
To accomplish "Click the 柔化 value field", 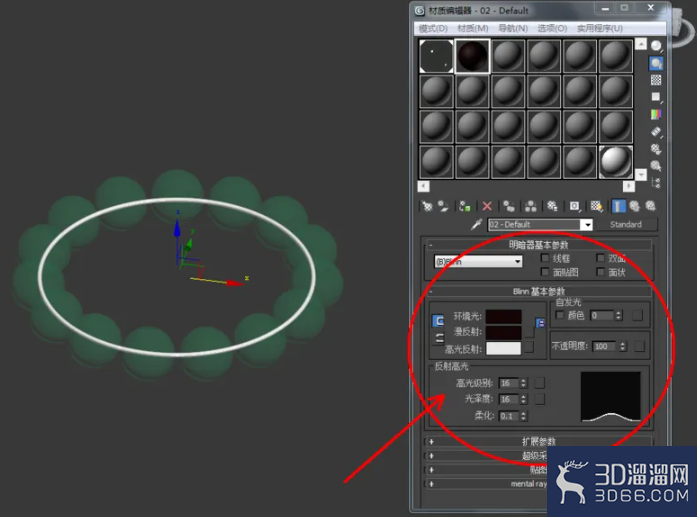I will (509, 416).
